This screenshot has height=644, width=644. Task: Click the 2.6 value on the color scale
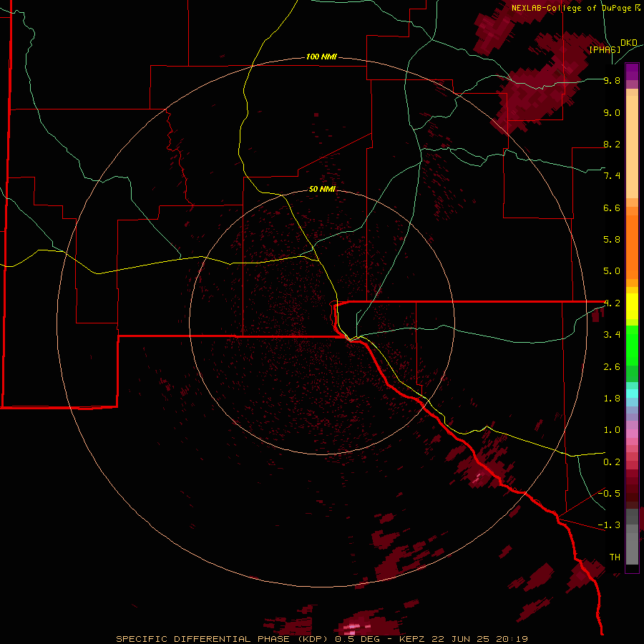(612, 367)
